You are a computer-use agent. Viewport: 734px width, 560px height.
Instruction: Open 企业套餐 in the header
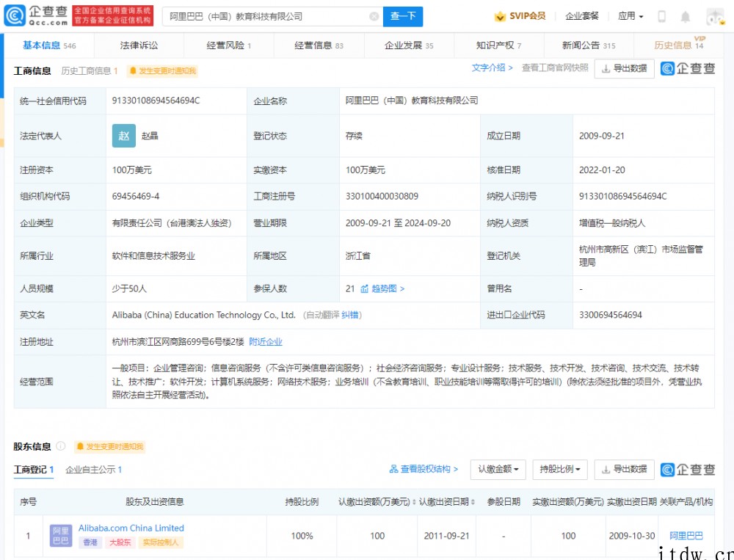pos(581,16)
